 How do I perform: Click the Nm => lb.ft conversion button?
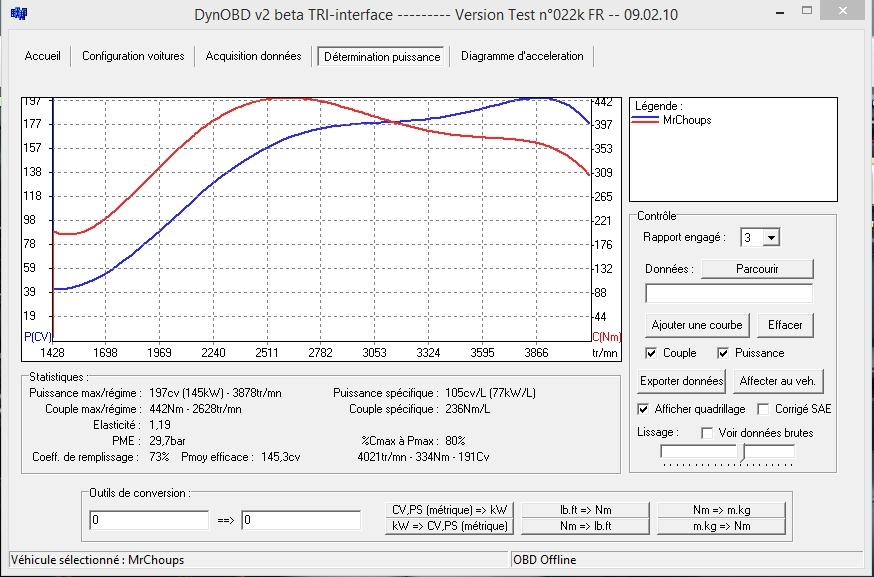(585, 526)
